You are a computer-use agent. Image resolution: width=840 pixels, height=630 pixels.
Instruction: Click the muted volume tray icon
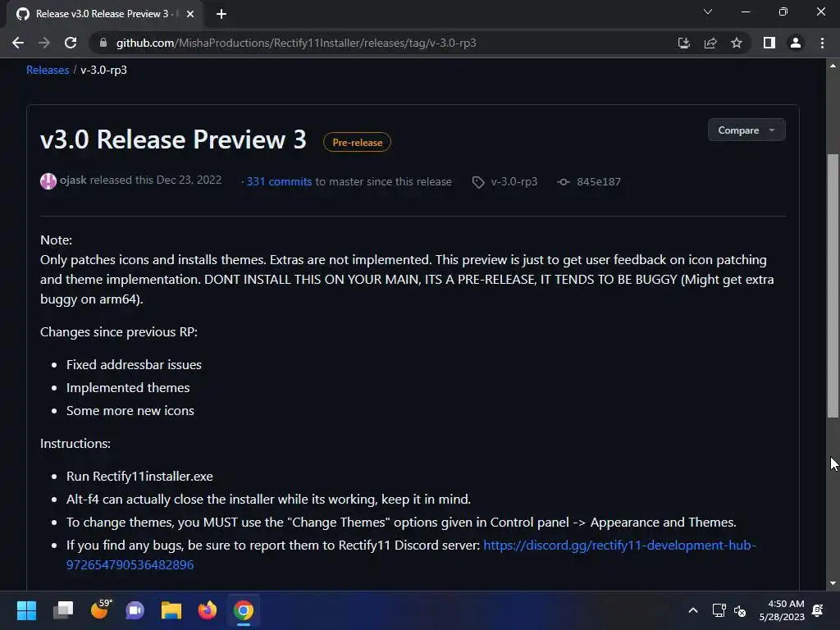point(740,610)
